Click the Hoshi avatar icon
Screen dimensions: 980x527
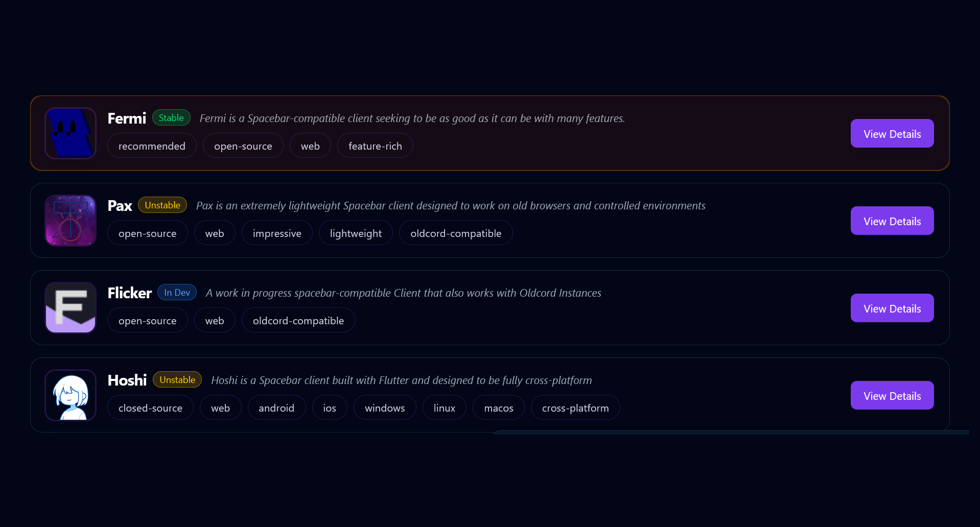pos(71,395)
